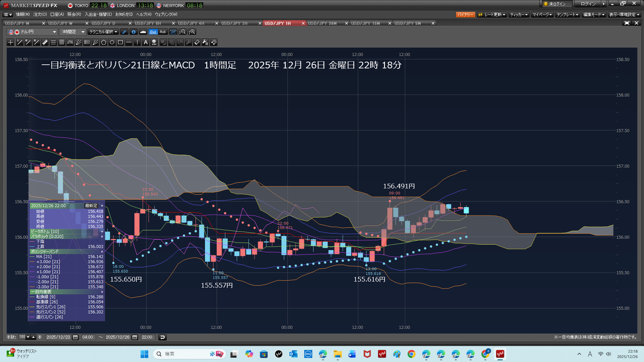Open the 注文(O) menu

[41, 14]
